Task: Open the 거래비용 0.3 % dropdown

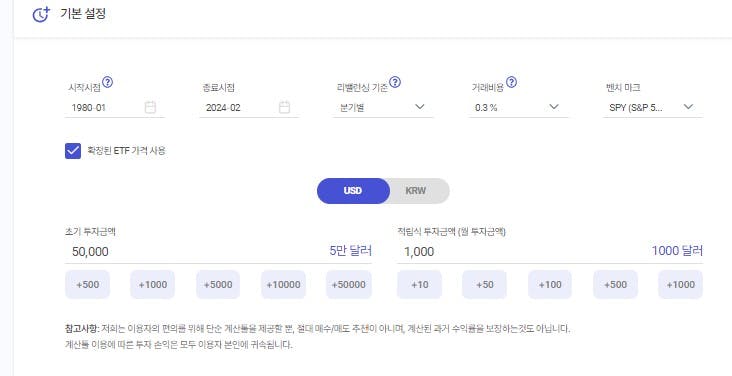Action: (x=518, y=107)
